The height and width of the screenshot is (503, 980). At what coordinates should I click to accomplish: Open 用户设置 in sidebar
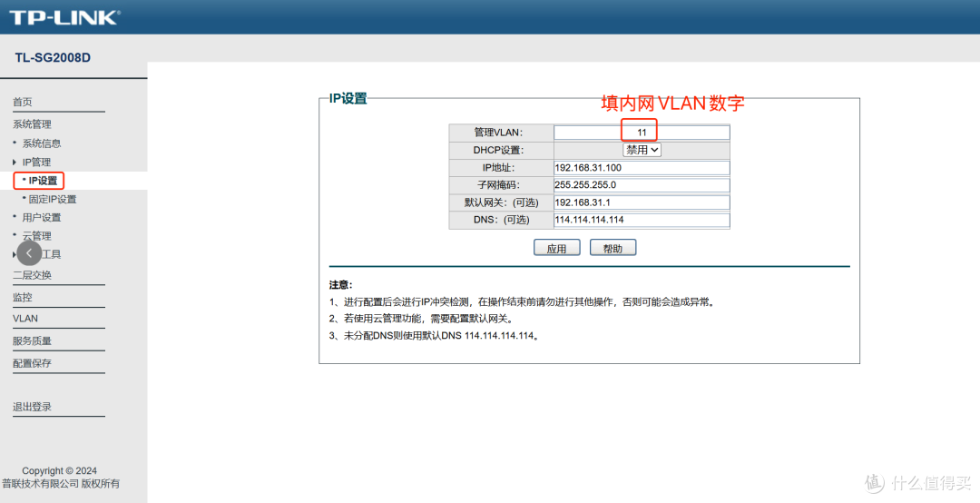[x=42, y=217]
